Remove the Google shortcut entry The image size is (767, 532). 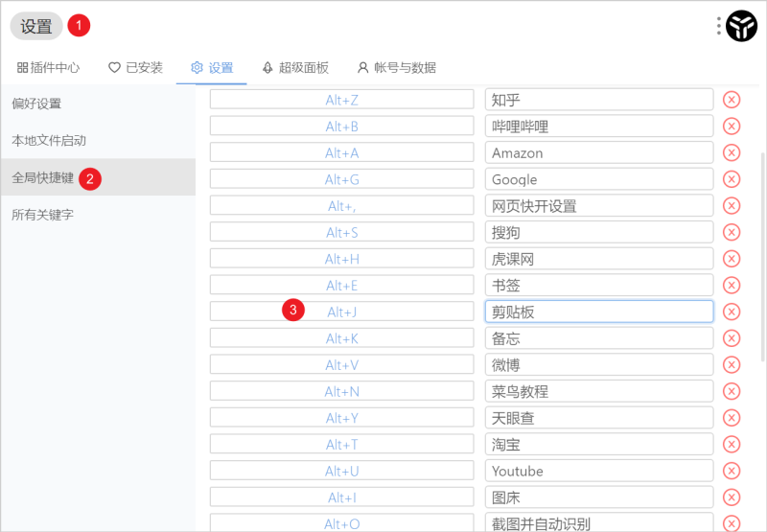tap(732, 179)
